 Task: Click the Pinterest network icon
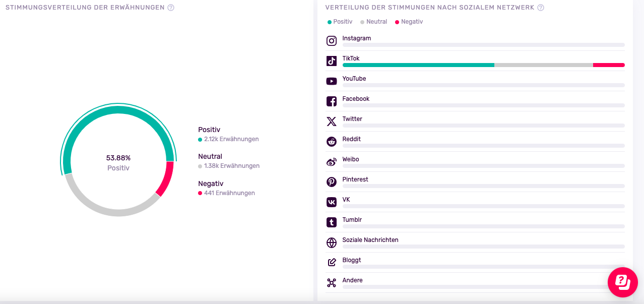(x=332, y=182)
